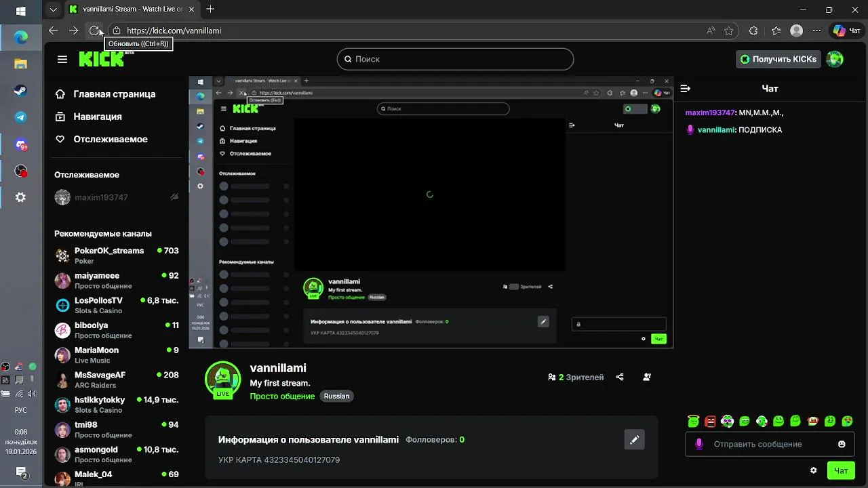Collapse the chat panel arrow icon
Screen dimensions: 868x488
tap(685, 88)
